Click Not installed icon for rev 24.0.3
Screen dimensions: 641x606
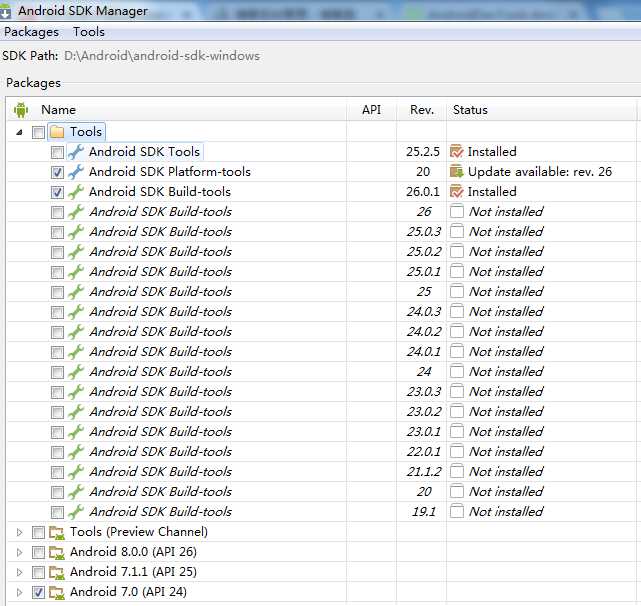point(457,312)
